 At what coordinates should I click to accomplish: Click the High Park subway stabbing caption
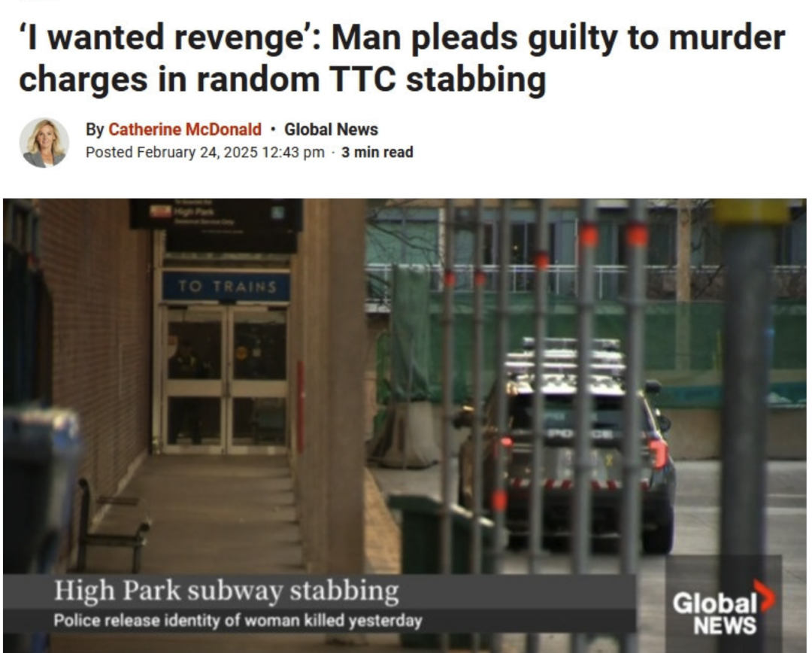pos(226,591)
